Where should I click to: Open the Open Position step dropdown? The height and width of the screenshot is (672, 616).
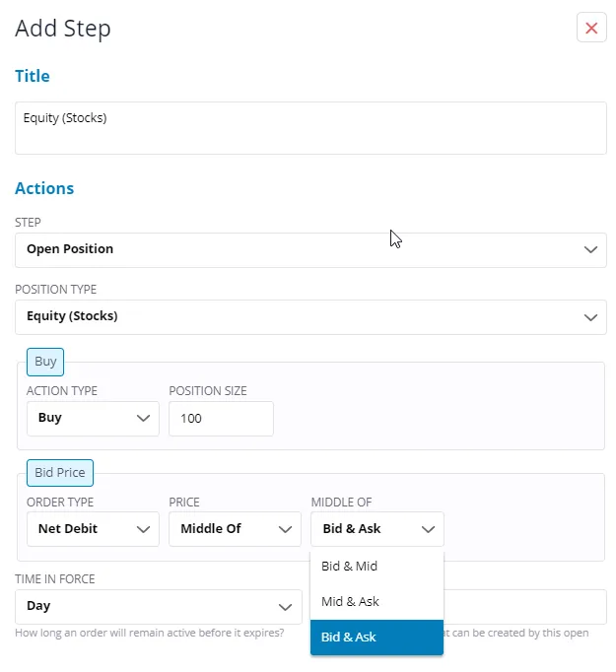310,250
